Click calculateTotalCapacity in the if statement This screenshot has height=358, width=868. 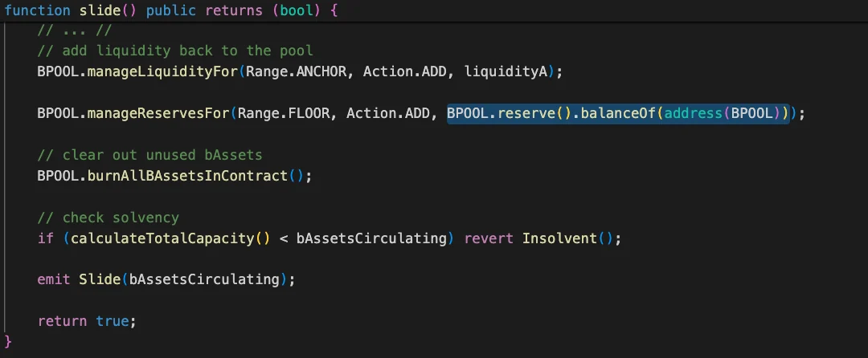coord(162,238)
